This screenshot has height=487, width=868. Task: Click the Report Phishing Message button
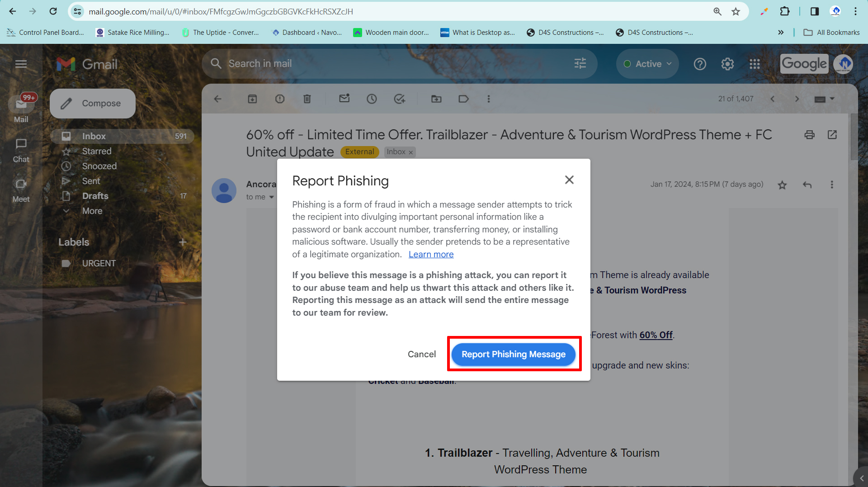513,354
